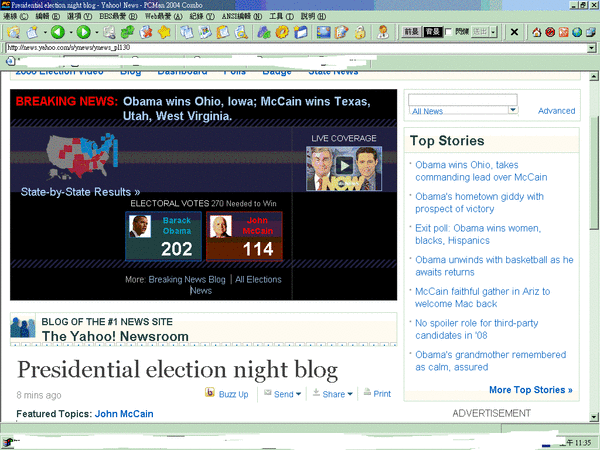Open the 編輯 (E) menu

[x=48, y=16]
